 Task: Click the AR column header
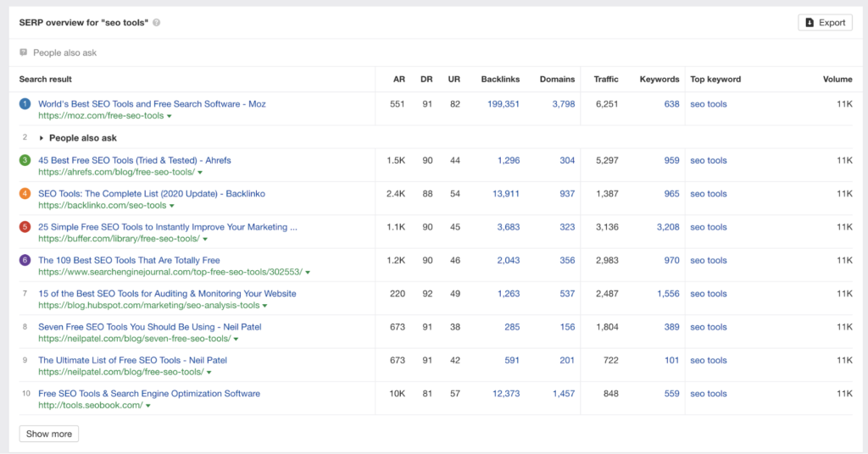click(x=399, y=79)
